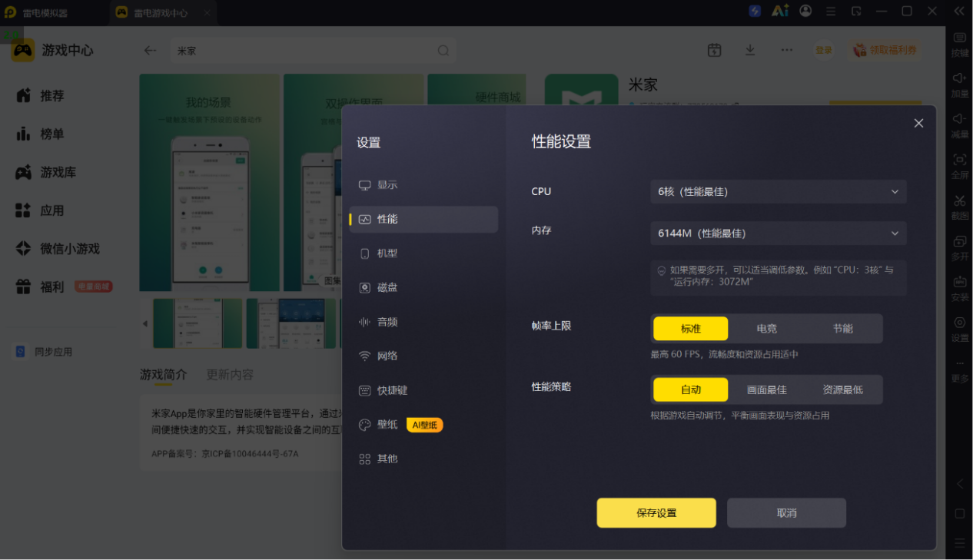The image size is (973, 560).
Task: Click the AI壁纸 badge
Action: tap(424, 425)
